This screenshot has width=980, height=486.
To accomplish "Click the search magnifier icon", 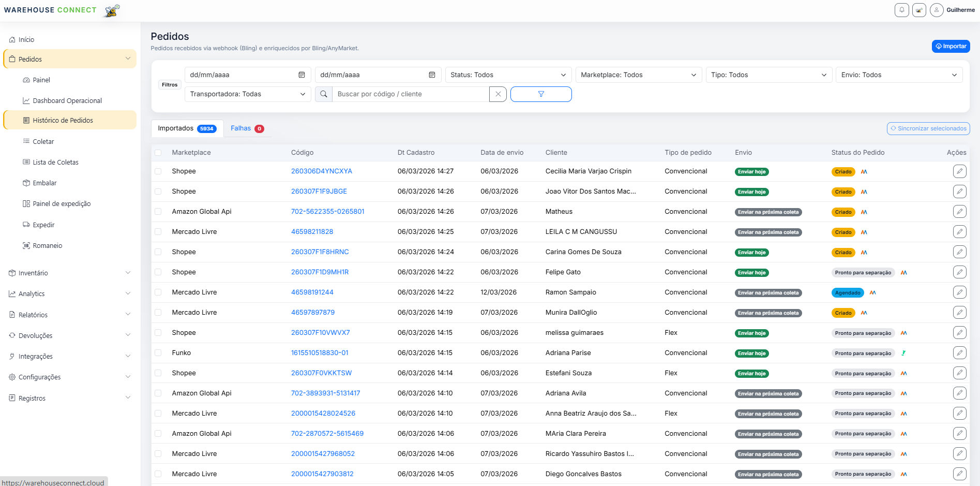I will [324, 94].
